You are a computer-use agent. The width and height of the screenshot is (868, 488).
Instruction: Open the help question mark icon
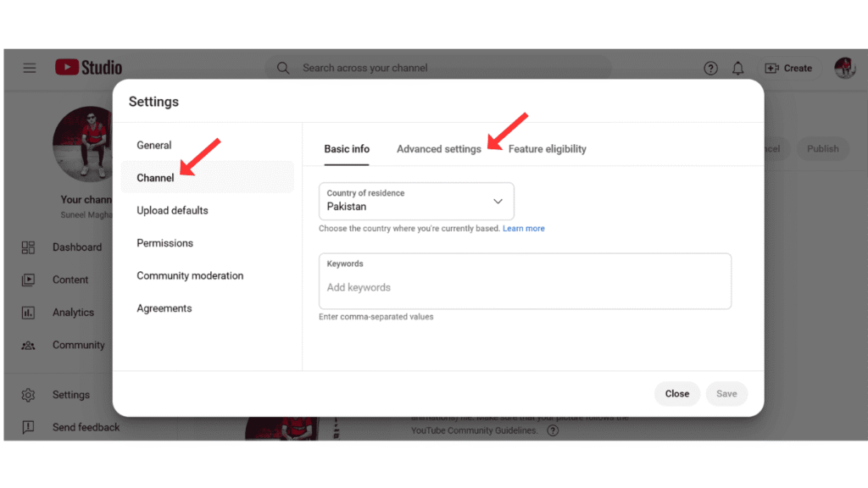pos(710,68)
